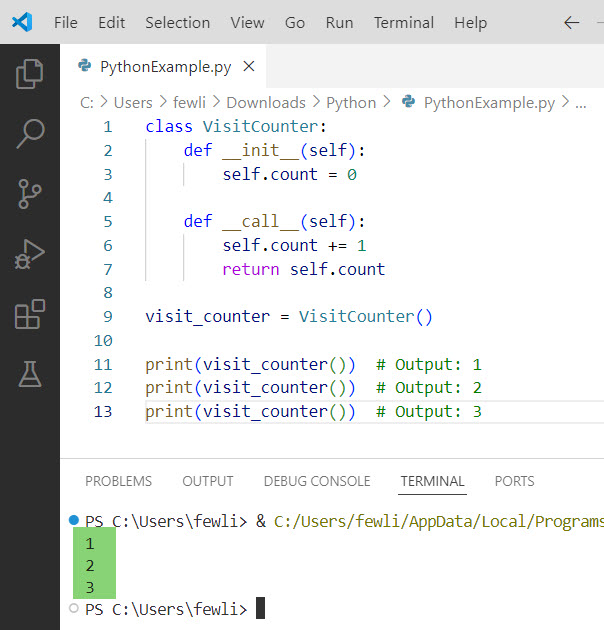
Task: Select the TERMINAL panel tab
Action: (x=432, y=481)
